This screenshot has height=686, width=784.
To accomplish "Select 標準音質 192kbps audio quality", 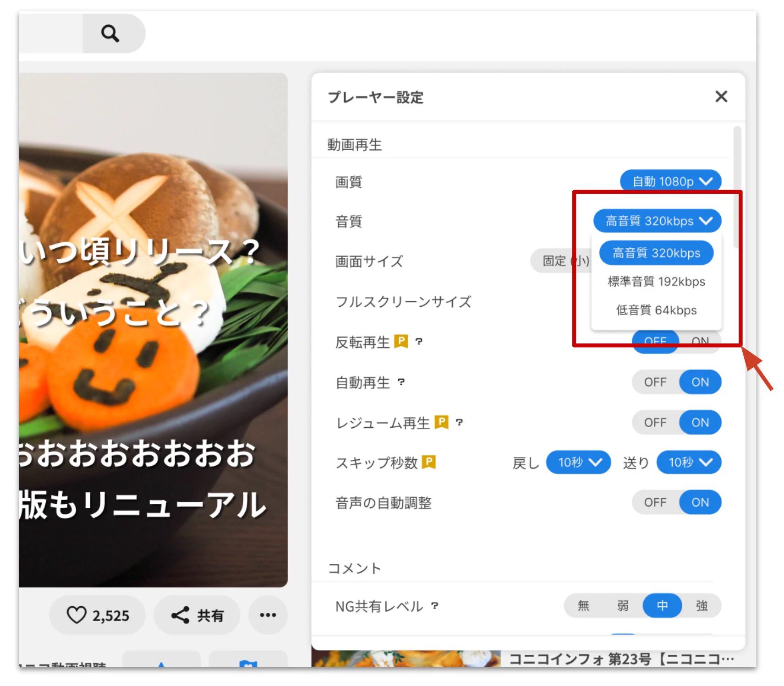I will (x=656, y=281).
